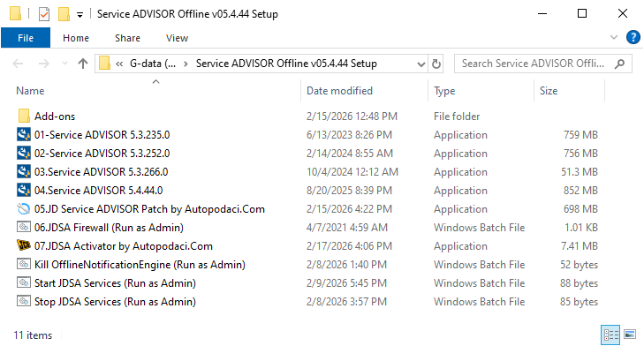
Task: Refresh the current folder view
Action: click(436, 64)
